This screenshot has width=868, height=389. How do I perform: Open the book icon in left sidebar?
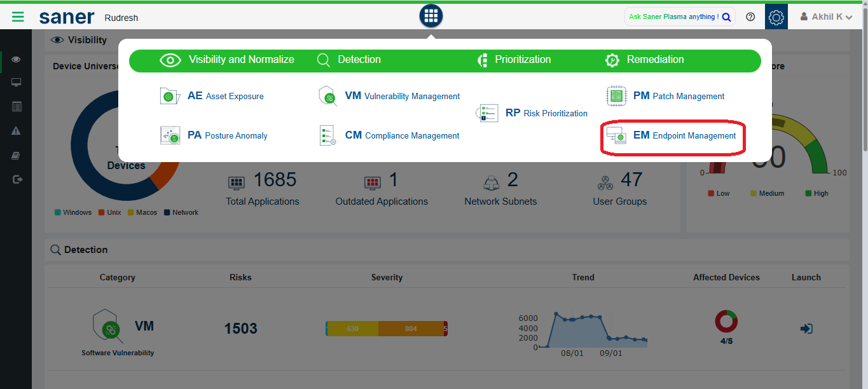(x=16, y=155)
